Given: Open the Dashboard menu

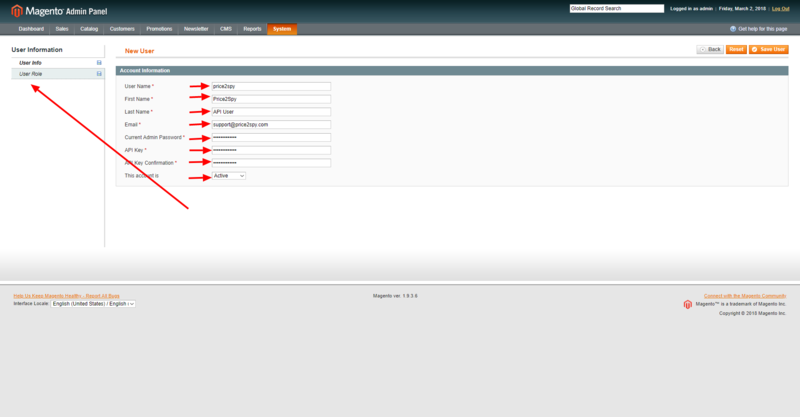Looking at the screenshot, I should tap(31, 29).
